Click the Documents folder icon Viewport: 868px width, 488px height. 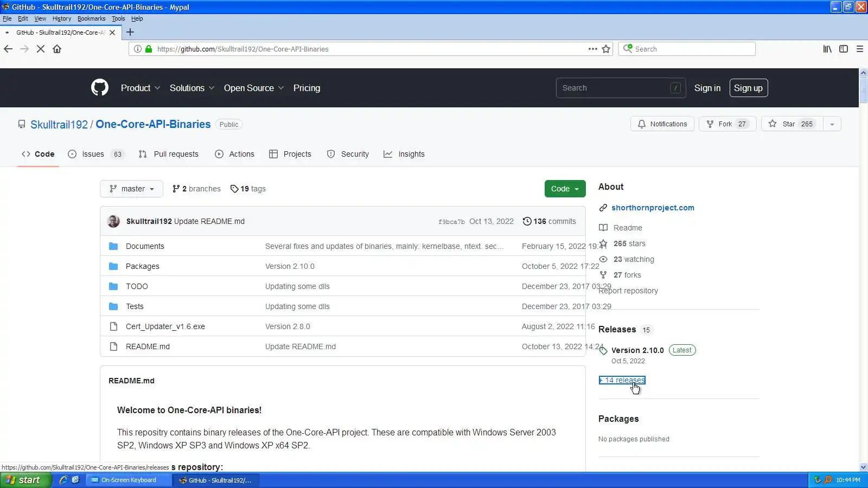click(x=113, y=246)
